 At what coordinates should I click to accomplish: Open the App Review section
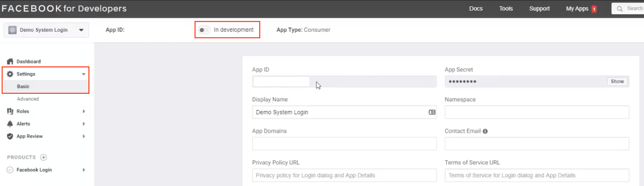(x=29, y=136)
